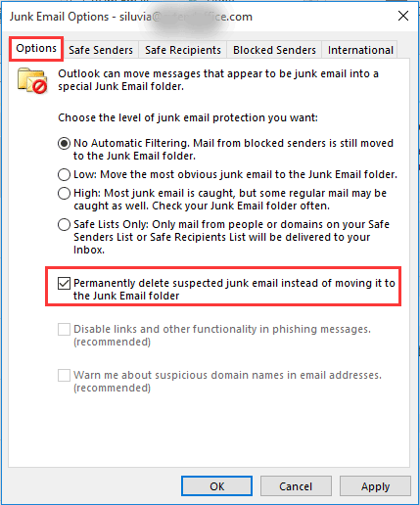
Task: Open the Safe Recipients tab
Action: (x=183, y=50)
